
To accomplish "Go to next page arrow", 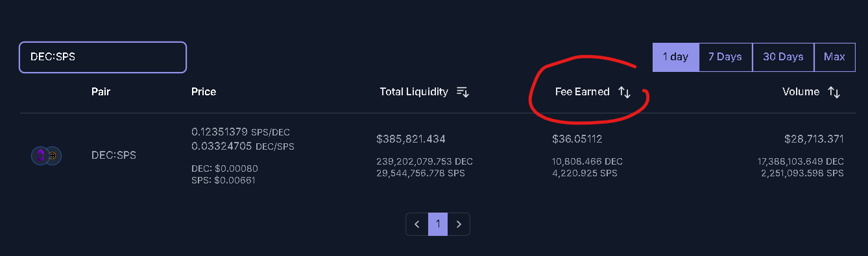I will 459,224.
